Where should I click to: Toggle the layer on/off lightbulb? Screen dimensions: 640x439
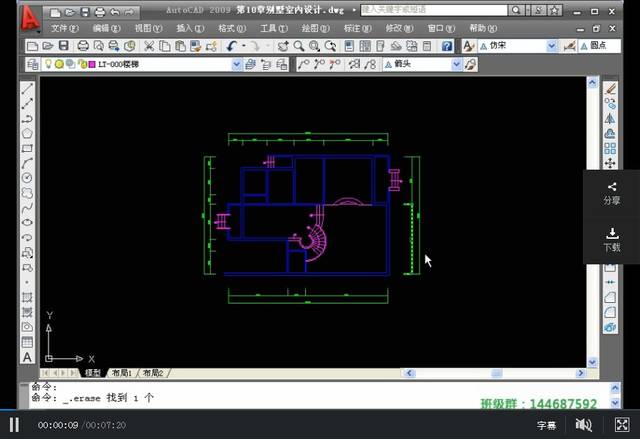[x=49, y=64]
